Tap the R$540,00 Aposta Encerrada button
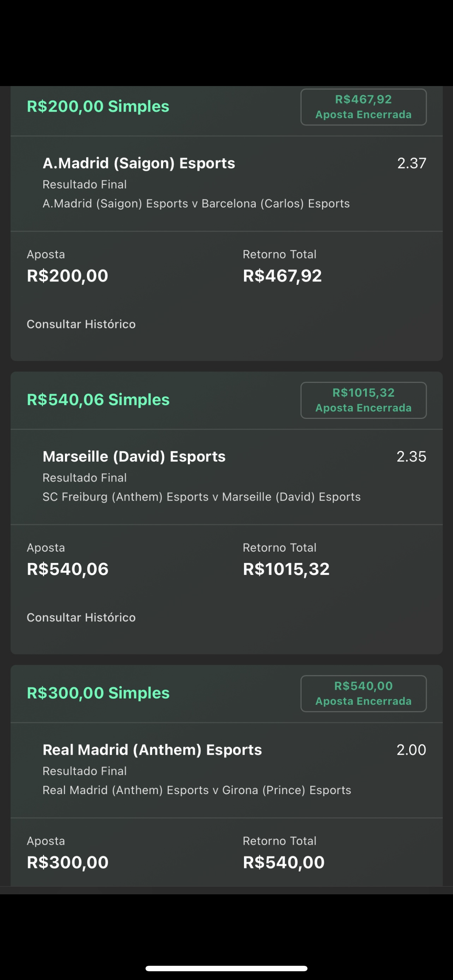Viewport: 453px width, 980px height. click(x=364, y=693)
